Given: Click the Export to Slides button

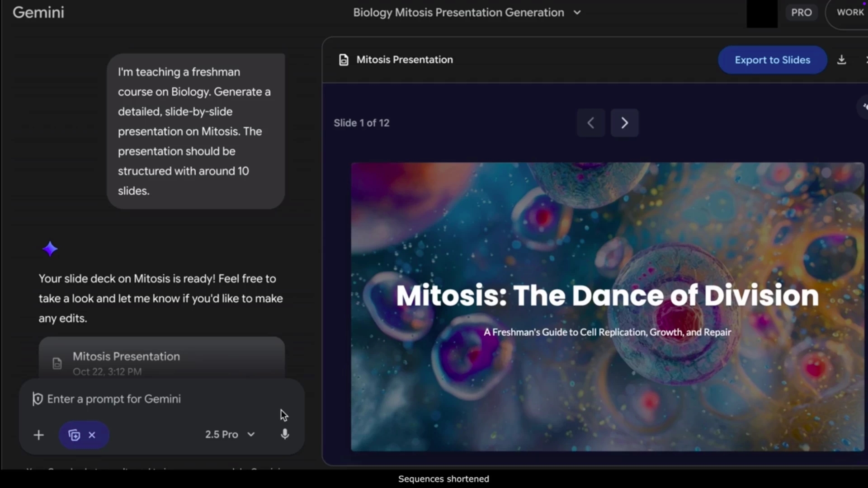Looking at the screenshot, I should [x=772, y=60].
